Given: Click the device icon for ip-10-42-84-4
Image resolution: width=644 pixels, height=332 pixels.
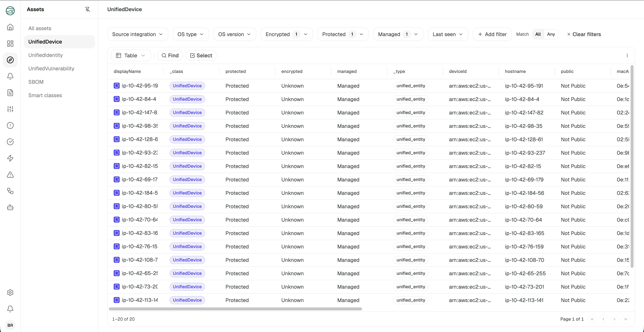Looking at the screenshot, I should (x=116, y=99).
